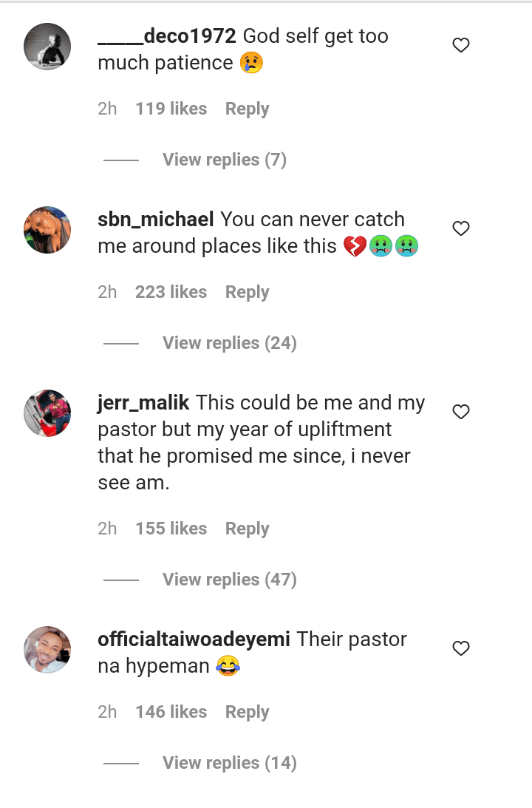The width and height of the screenshot is (532, 808).
Task: Like sbn_michael's comment with heart icon
Action: pyautogui.click(x=461, y=229)
